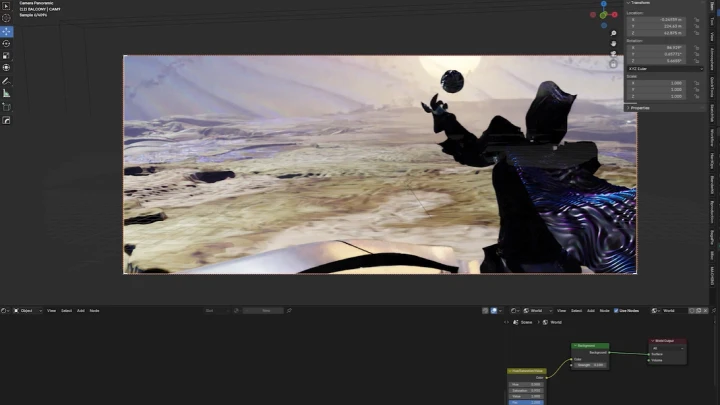Toggle camera view icon

[613, 54]
